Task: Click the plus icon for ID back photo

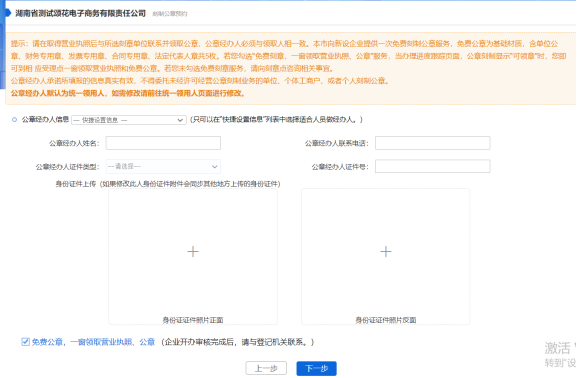Action: [x=386, y=252]
